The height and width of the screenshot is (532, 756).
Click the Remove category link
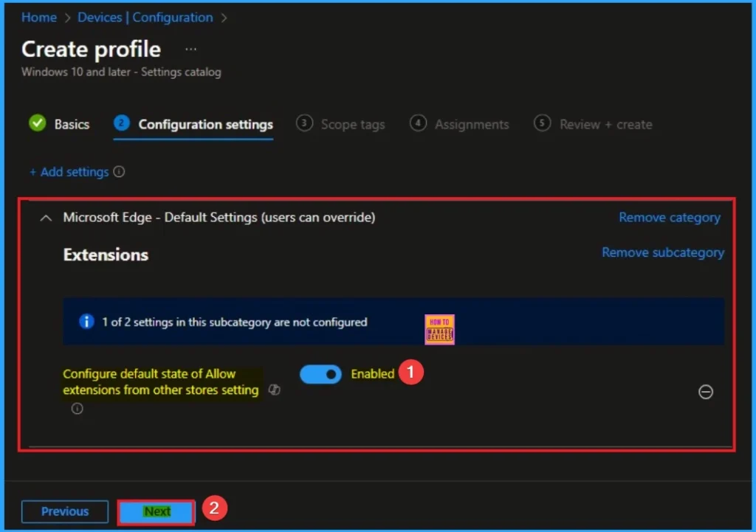669,217
